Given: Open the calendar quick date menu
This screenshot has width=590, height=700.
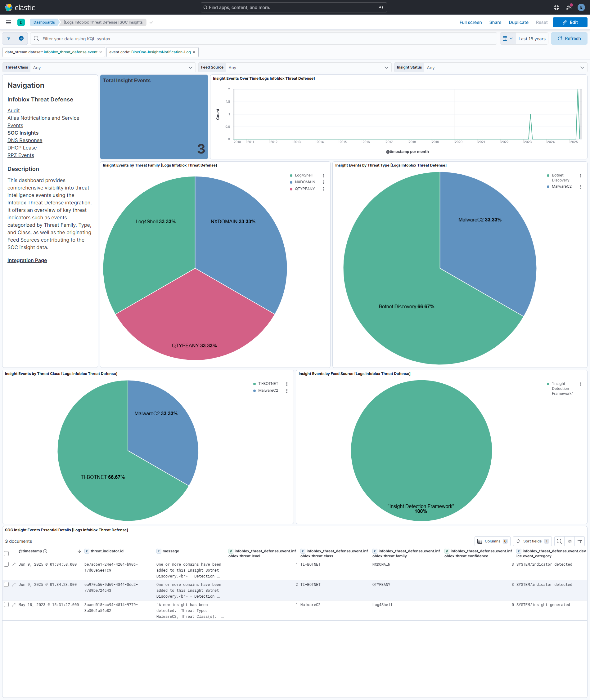Looking at the screenshot, I should 507,38.
